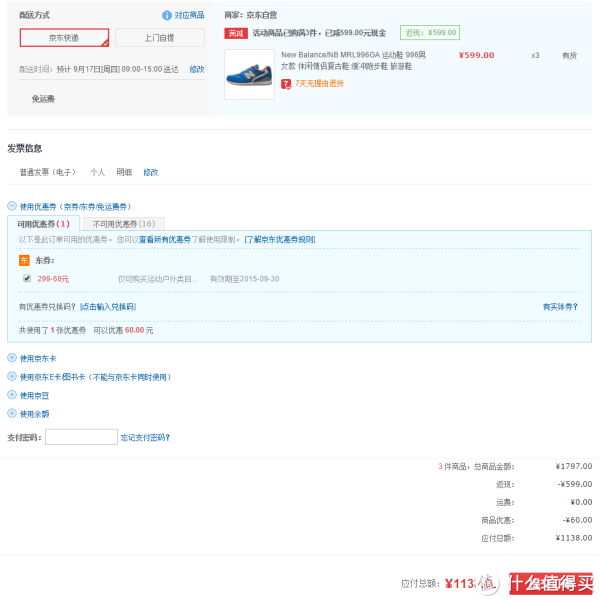Image resolution: width=600 pixels, height=601 pixels.
Task: Collapse the 使用优惠券 section
Action: tap(12, 206)
